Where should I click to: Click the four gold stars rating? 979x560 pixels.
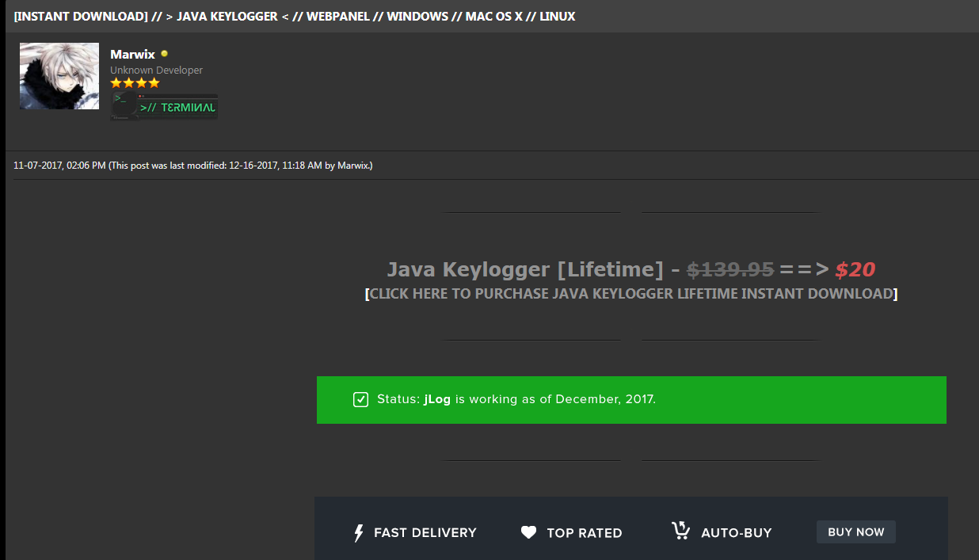[x=135, y=83]
